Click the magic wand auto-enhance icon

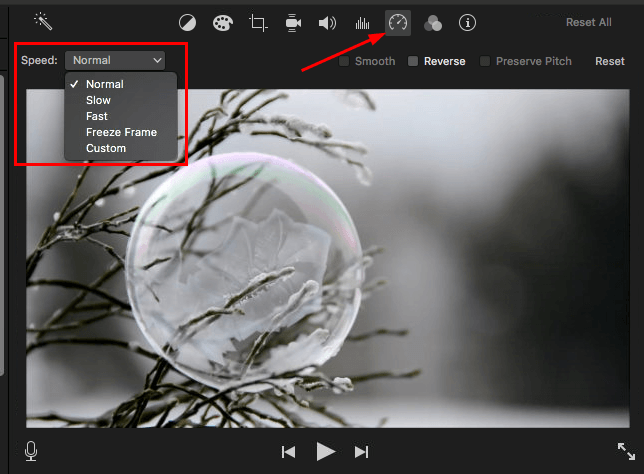(44, 21)
